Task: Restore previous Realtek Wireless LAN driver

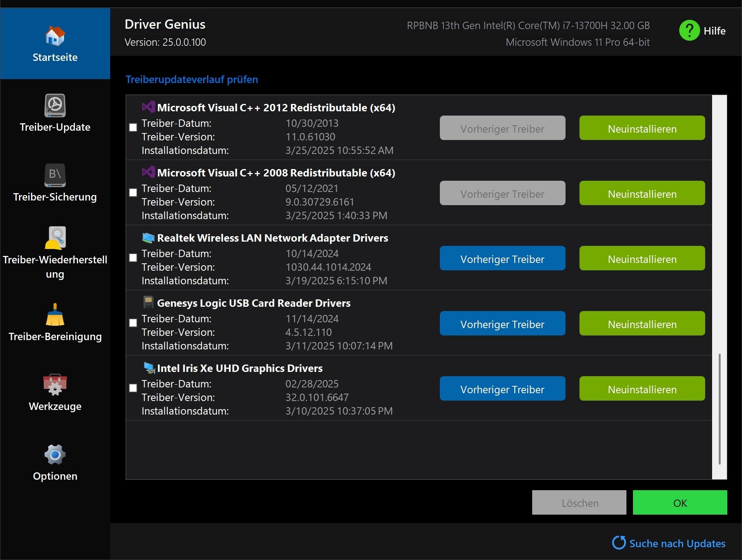Action: [x=502, y=258]
